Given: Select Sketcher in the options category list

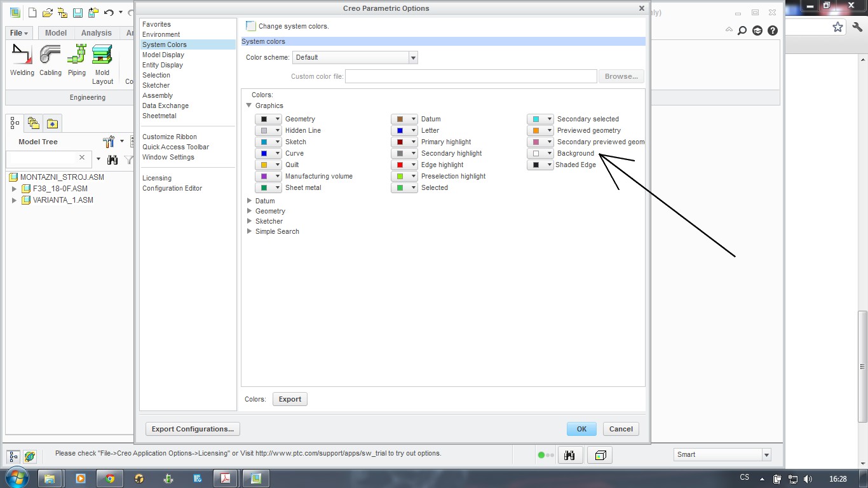Looking at the screenshot, I should [x=156, y=85].
